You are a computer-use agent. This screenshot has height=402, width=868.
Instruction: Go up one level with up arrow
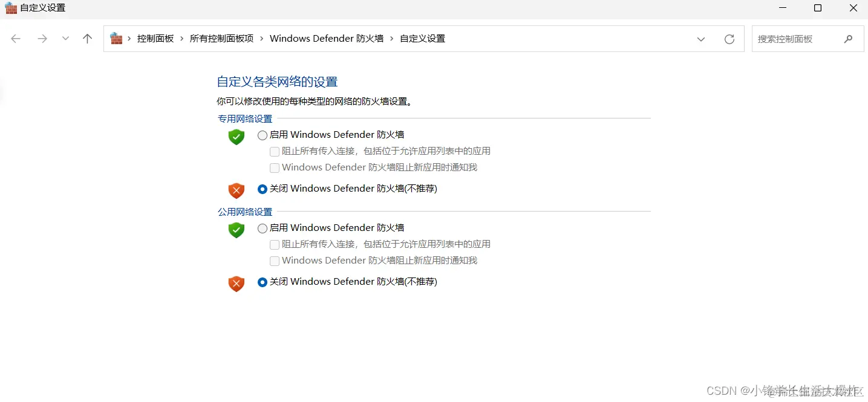[87, 39]
